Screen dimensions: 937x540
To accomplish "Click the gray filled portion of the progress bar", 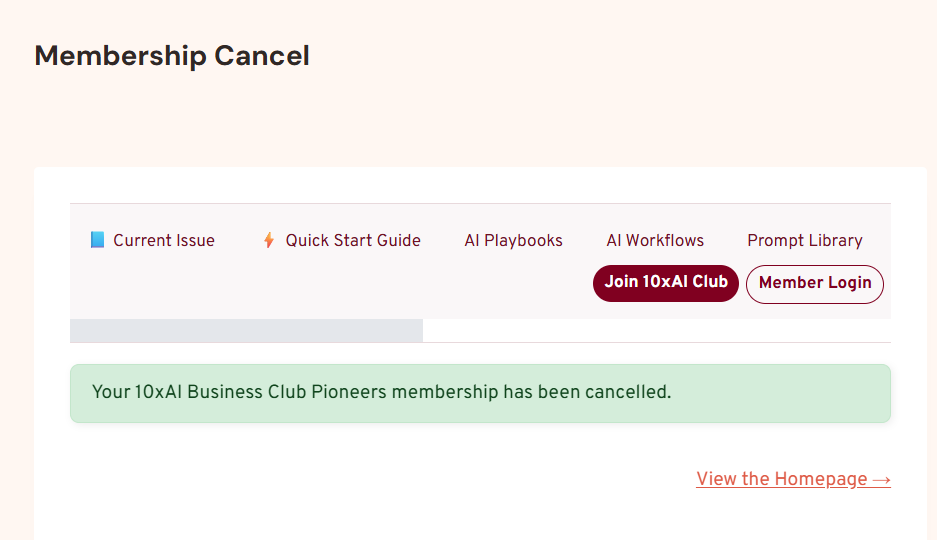I will pos(246,330).
